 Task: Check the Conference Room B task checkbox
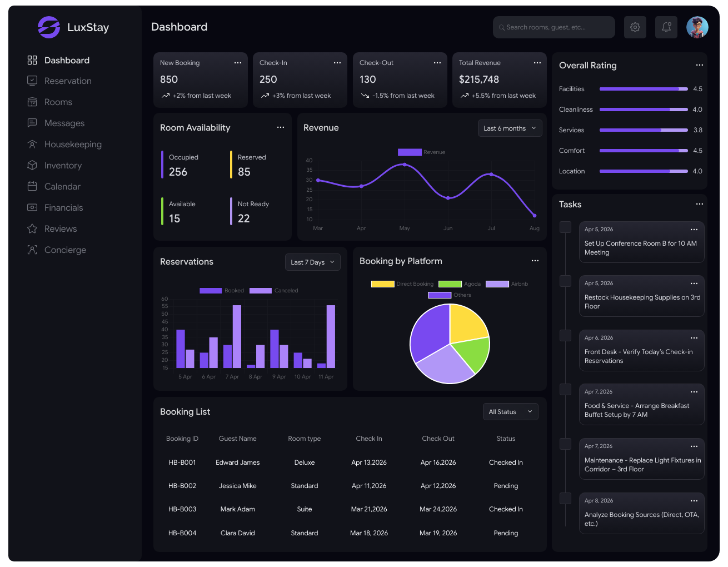pos(566,227)
